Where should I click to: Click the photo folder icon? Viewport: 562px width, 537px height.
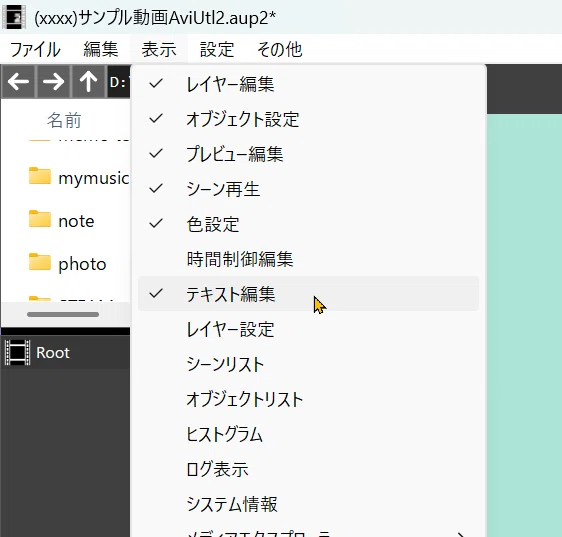40,262
